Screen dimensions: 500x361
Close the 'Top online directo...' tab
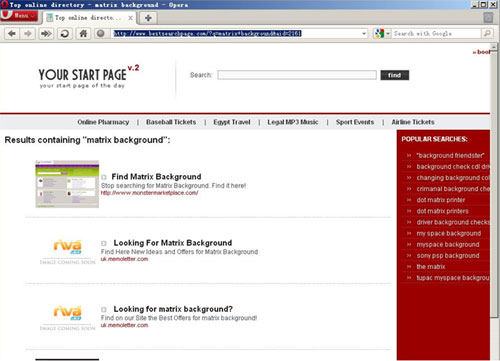(130, 18)
